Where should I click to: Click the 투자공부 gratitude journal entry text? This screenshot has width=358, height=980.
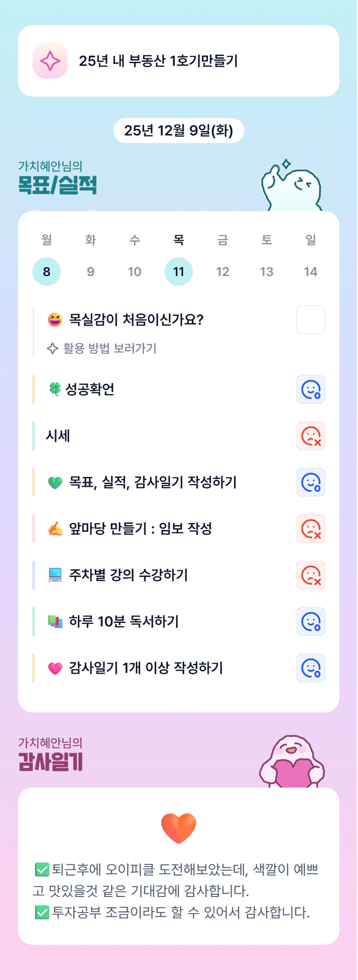point(180,912)
